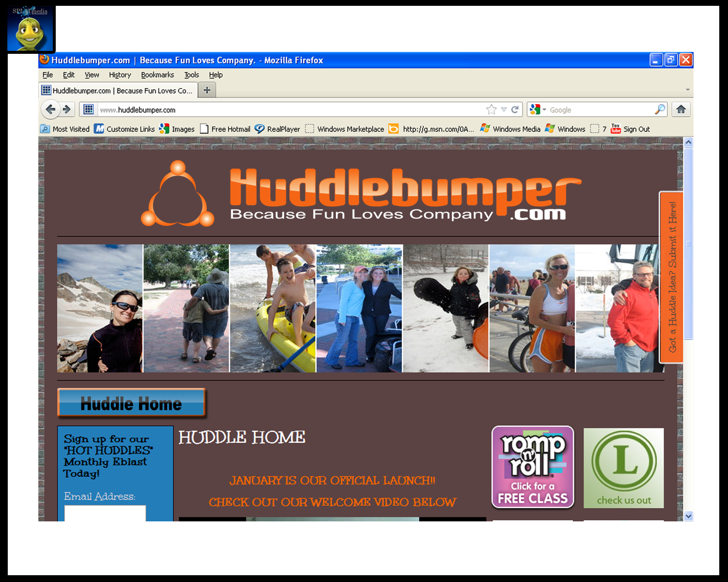Open the Windows Marketplace bookmark
Image resolution: width=728 pixels, height=582 pixels.
click(345, 129)
